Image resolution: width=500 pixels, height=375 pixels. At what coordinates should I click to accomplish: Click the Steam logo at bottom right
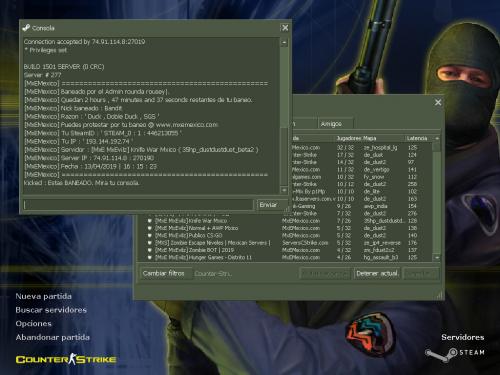[x=455, y=354]
